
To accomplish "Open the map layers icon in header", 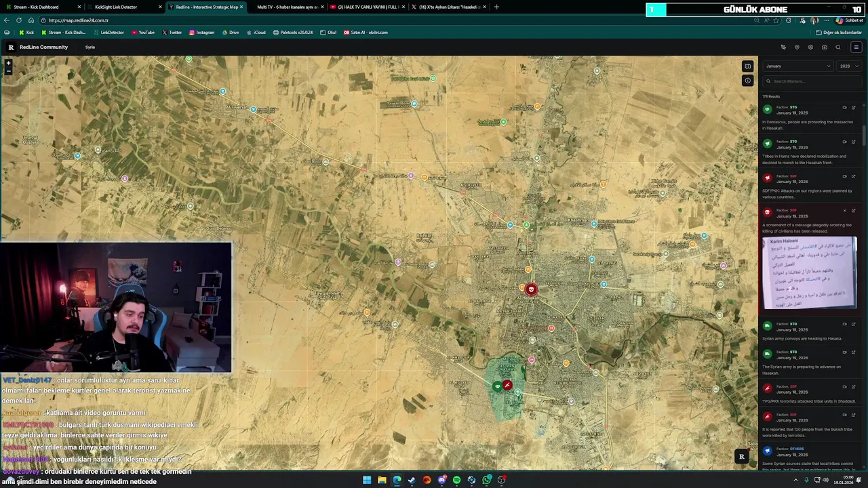I will tap(810, 47).
